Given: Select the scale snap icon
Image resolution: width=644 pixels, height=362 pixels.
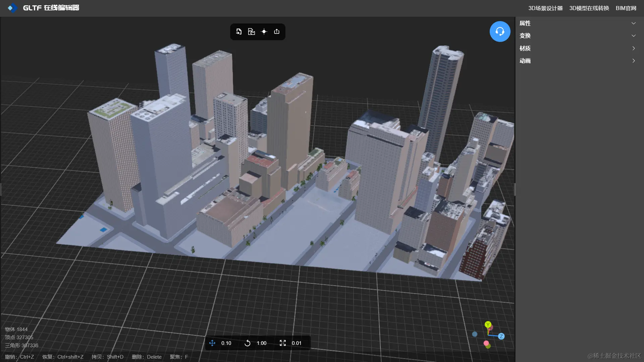Looking at the screenshot, I should tap(283, 343).
